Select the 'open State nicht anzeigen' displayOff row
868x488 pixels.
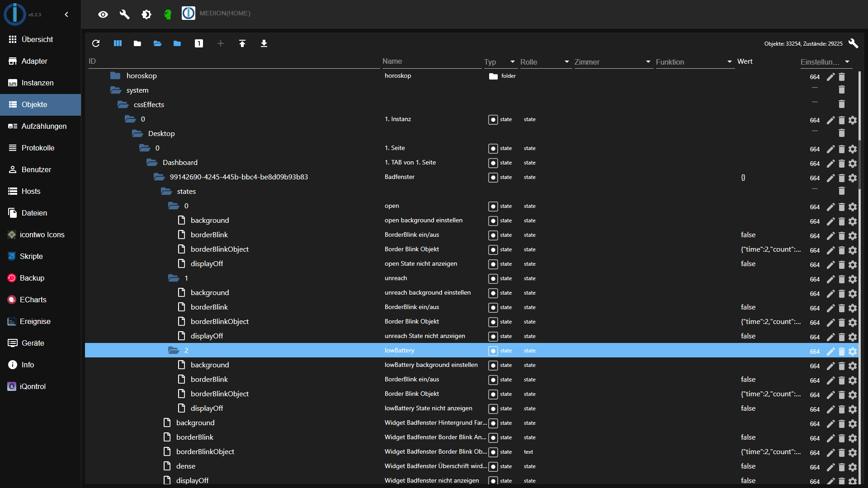pos(471,263)
